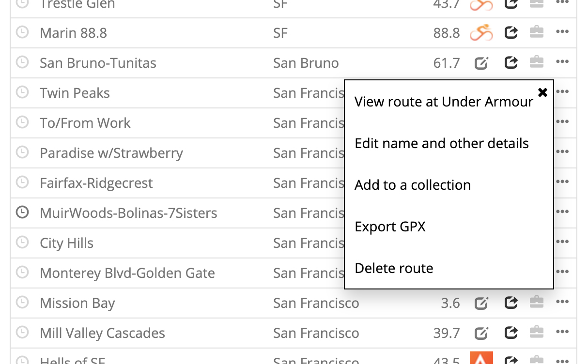
Task: Open ellipsis menu for Mill Valley Cascades
Action: click(562, 332)
